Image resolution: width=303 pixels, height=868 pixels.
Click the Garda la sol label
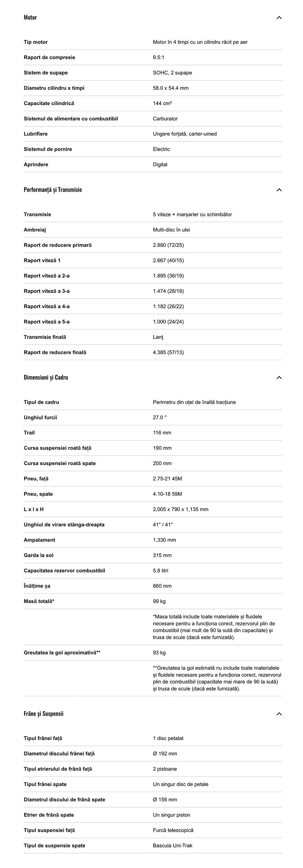tap(38, 555)
